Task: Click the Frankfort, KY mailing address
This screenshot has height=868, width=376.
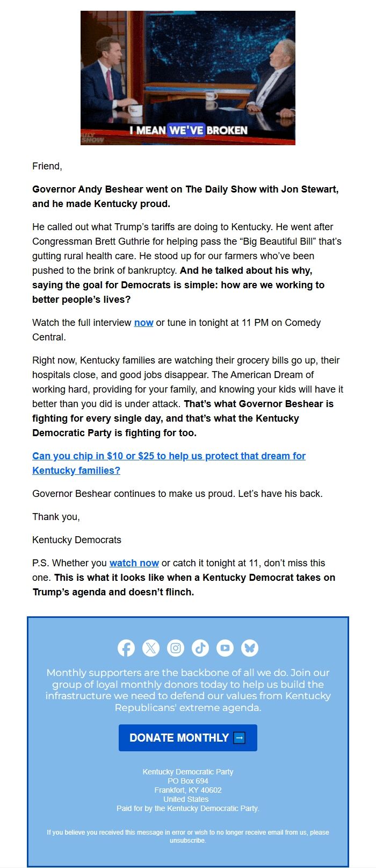Action: (x=187, y=789)
